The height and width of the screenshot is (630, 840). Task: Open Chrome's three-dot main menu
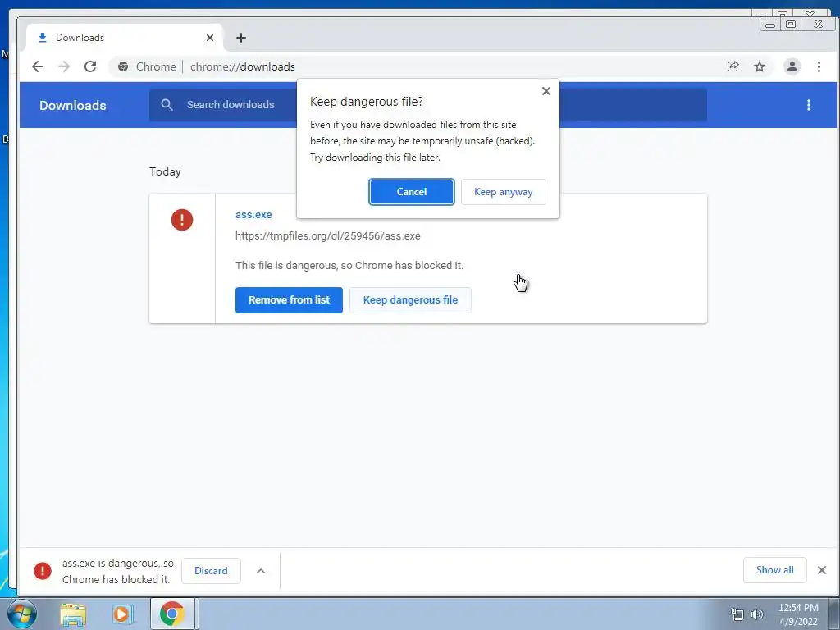pos(819,66)
